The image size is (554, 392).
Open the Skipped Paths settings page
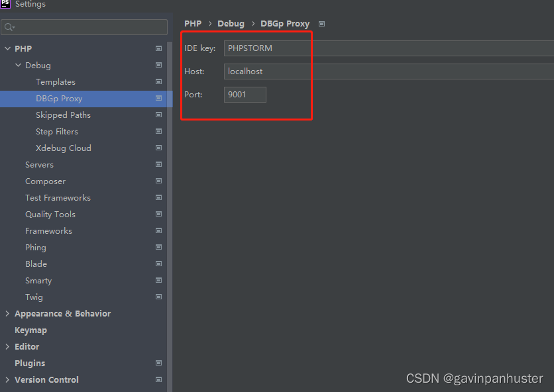(63, 115)
